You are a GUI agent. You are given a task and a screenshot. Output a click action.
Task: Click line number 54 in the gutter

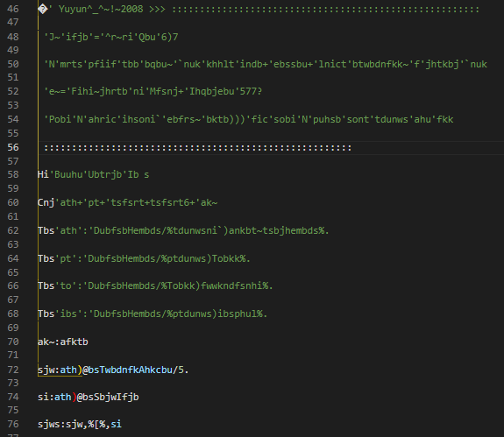coord(13,119)
